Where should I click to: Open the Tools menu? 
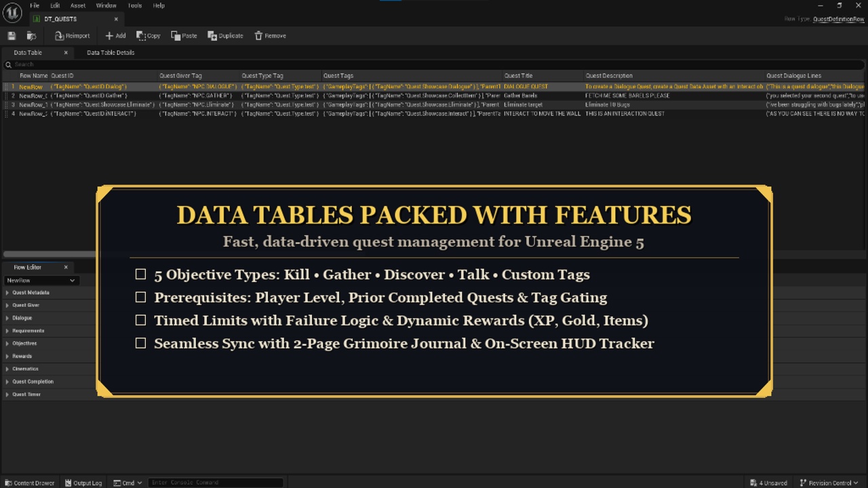(135, 5)
